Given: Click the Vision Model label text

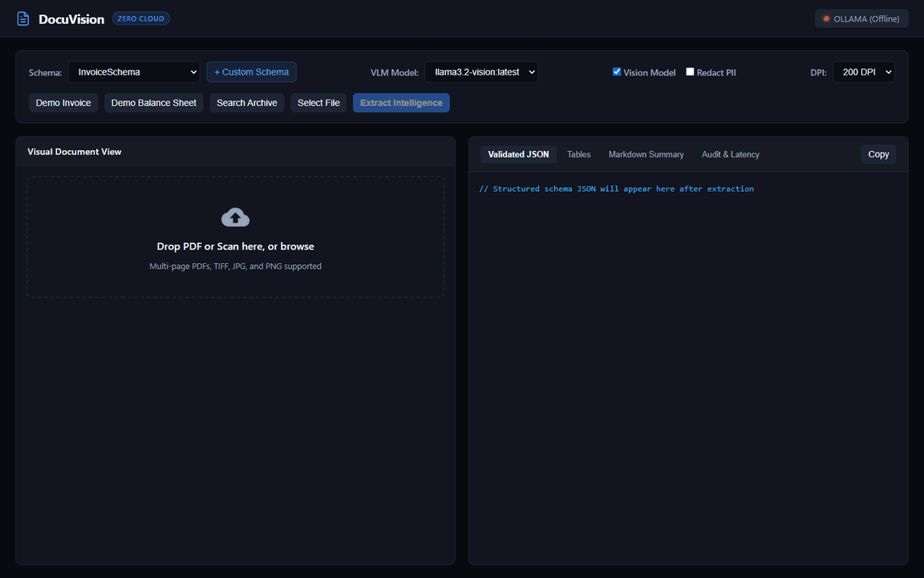Looking at the screenshot, I should click(650, 72).
